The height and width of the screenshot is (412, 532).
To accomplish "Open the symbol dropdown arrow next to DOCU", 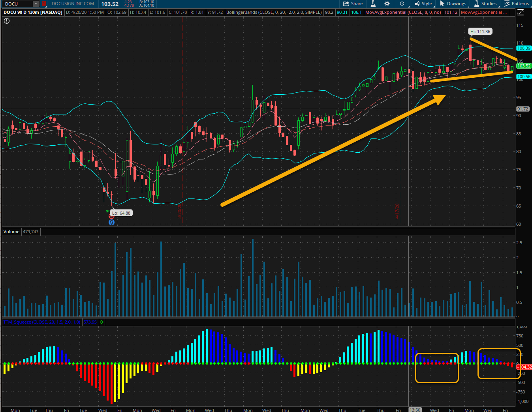I will pyautogui.click(x=36, y=4).
